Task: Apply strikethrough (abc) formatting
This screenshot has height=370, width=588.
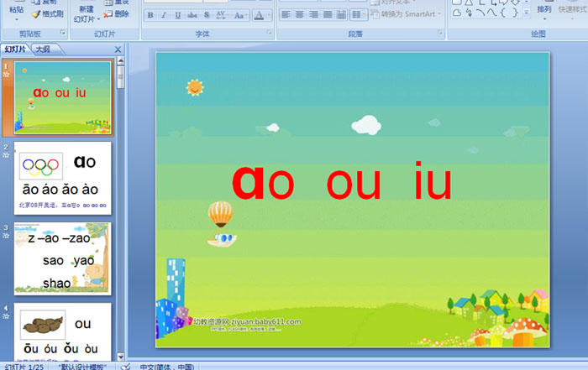Action: [x=192, y=15]
